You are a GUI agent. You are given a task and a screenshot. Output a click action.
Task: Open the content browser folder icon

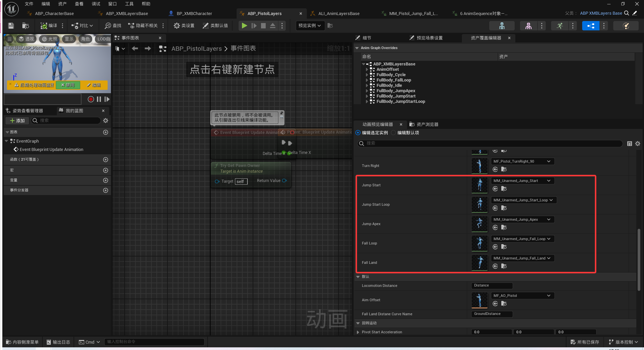[25, 26]
